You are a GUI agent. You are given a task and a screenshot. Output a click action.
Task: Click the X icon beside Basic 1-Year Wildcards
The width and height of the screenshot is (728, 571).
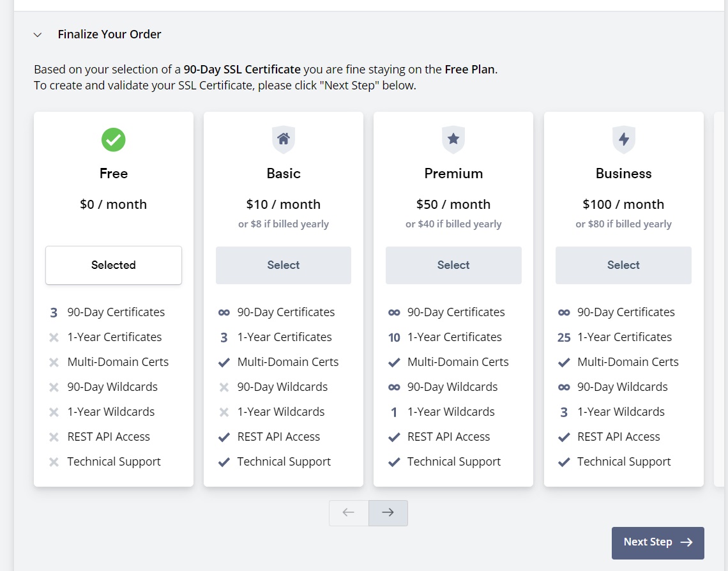224,412
